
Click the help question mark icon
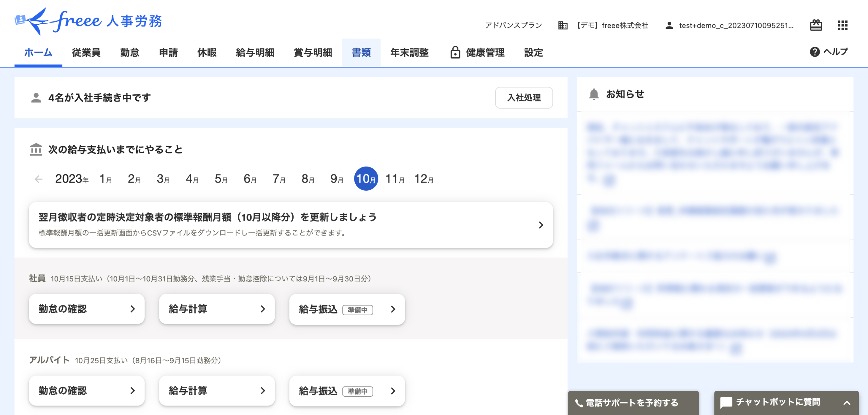coord(814,52)
